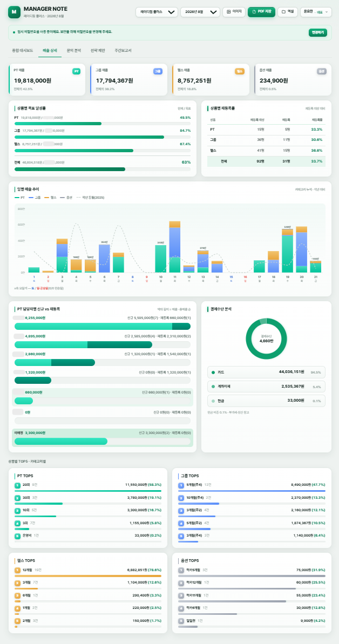Click the green M Manager Note logo
The height and width of the screenshot is (644, 339).
coord(14,12)
